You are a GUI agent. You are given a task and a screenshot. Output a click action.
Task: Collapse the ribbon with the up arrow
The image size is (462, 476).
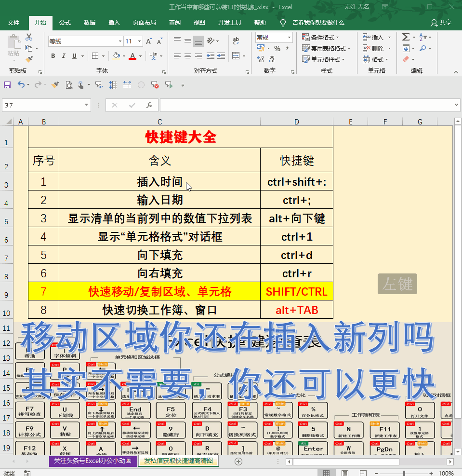(x=456, y=72)
